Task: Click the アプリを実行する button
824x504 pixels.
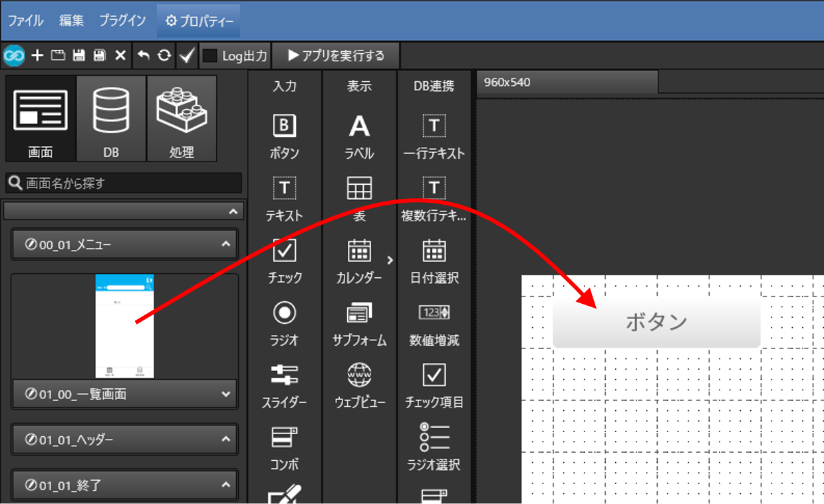Action: tap(336, 56)
